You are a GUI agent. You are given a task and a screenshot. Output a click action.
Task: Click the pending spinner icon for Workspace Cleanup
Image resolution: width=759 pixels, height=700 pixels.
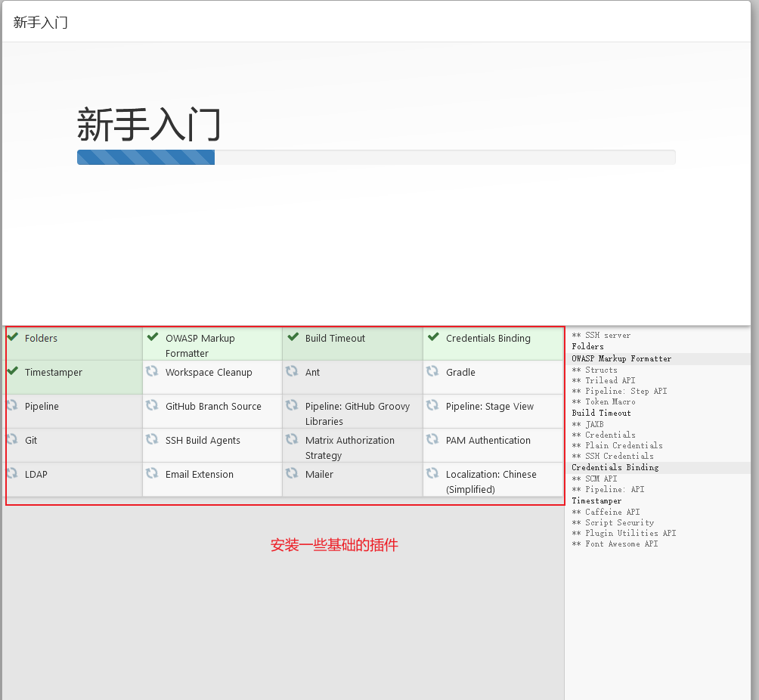[x=152, y=371]
